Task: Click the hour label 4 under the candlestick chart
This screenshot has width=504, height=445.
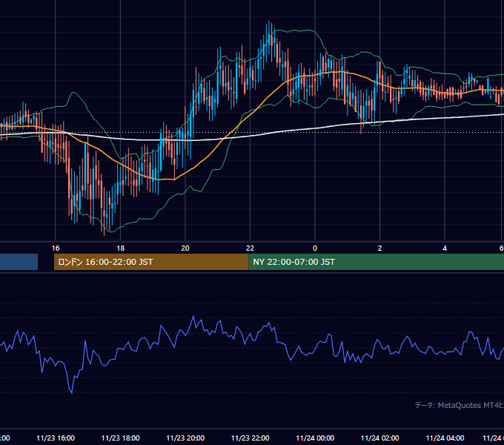Action: pos(445,248)
